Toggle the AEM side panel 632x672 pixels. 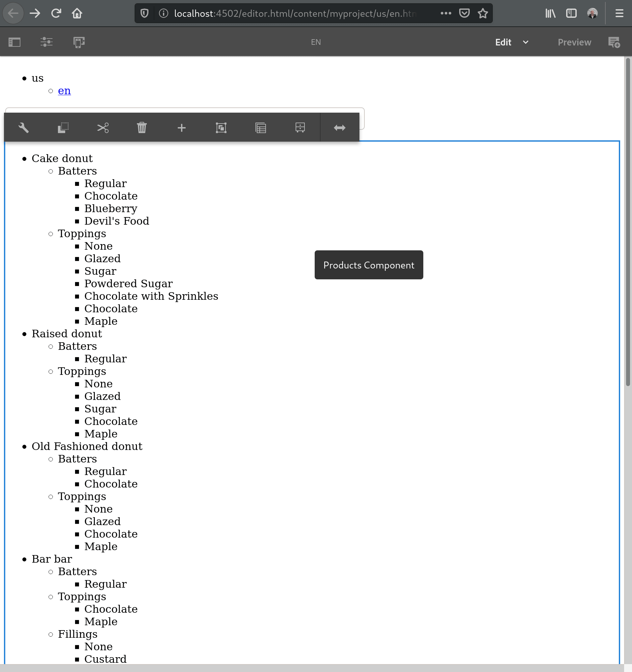[14, 42]
